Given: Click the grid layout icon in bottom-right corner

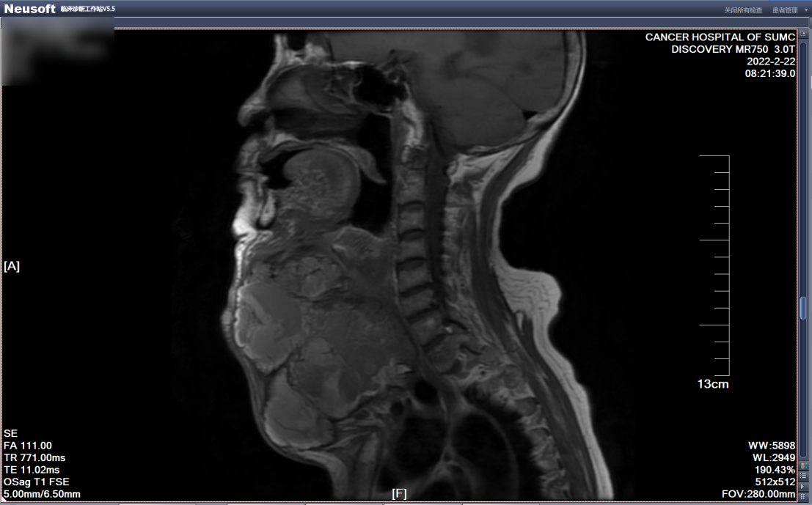Looking at the screenshot, I should tap(804, 497).
